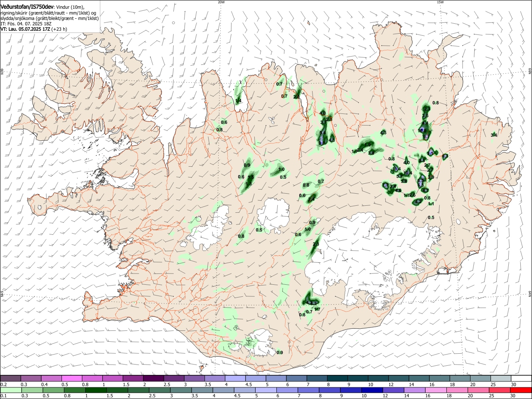Select the darkest purple snow swatch at 2
Image resolution: width=532 pixels, height=399 pixels.
[x=154, y=379]
